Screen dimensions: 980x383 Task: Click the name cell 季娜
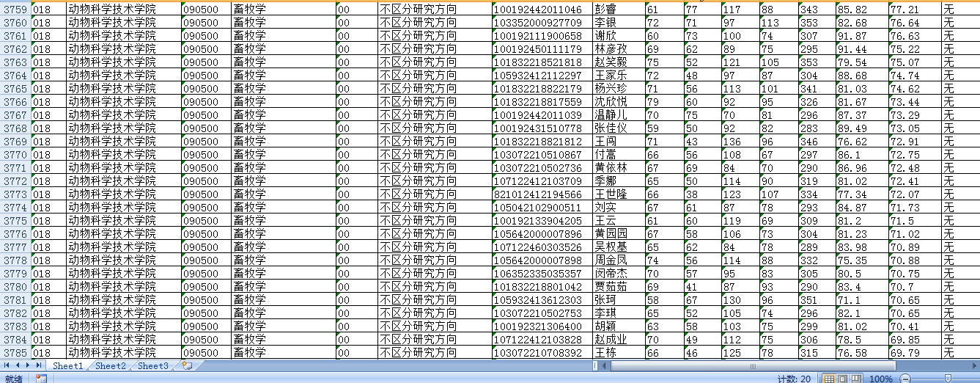(618, 181)
